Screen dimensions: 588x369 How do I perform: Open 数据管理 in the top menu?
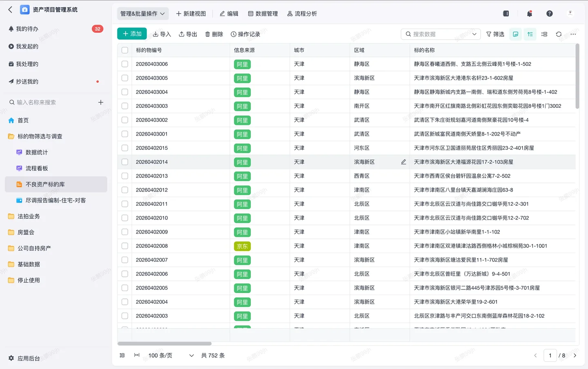point(263,13)
